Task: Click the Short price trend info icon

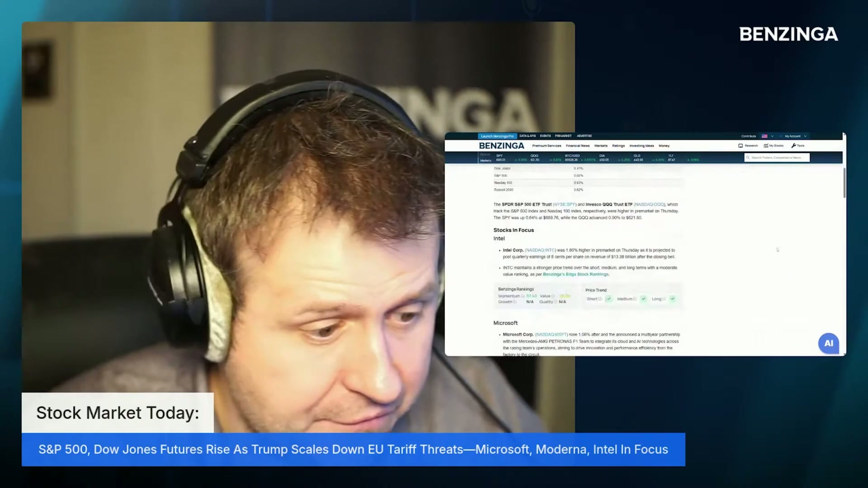Action: pos(600,299)
